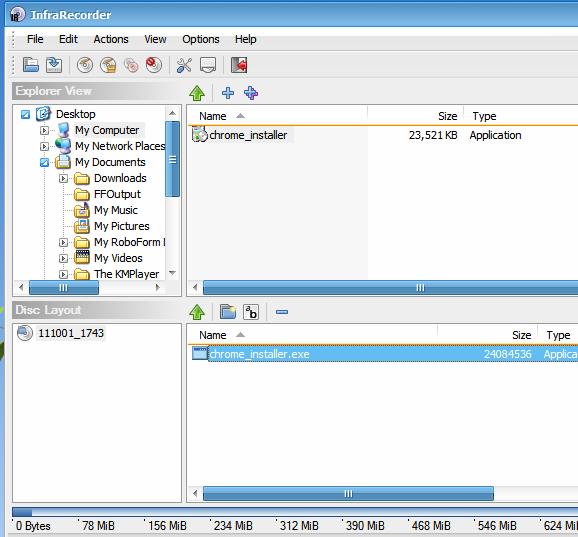Expand the My Network Places node
This screenshot has width=578, height=537.
[44, 147]
